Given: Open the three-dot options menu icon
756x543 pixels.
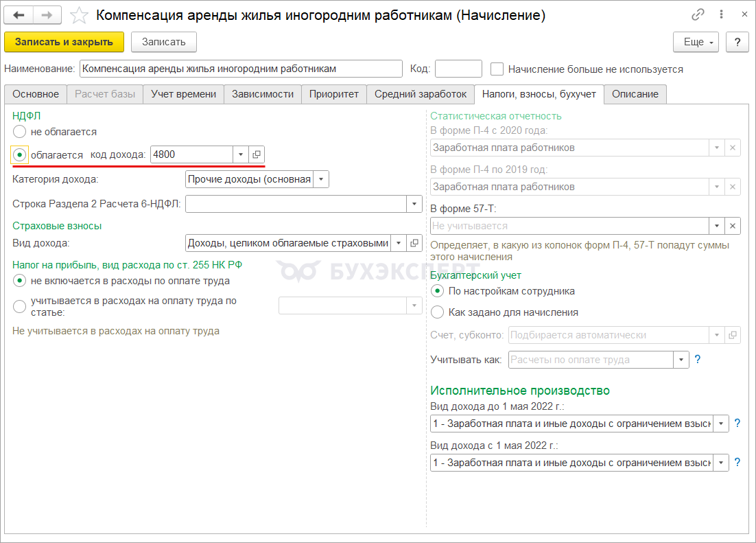Looking at the screenshot, I should click(x=721, y=14).
